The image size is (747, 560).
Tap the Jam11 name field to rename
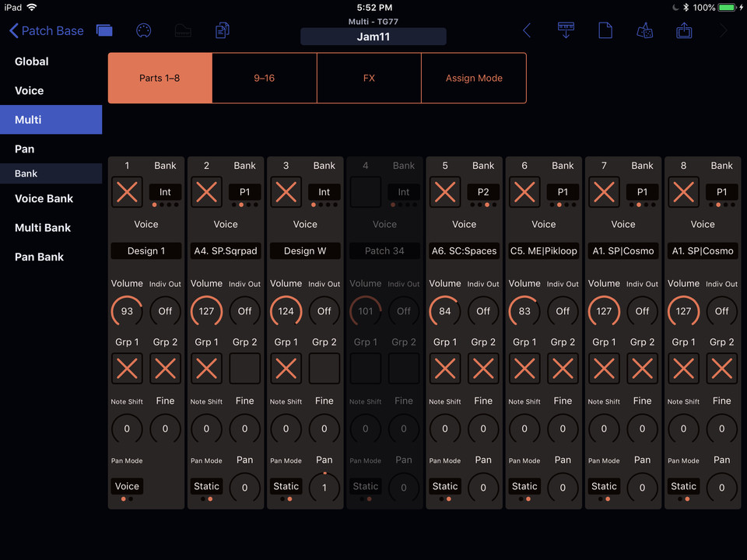[x=373, y=36]
